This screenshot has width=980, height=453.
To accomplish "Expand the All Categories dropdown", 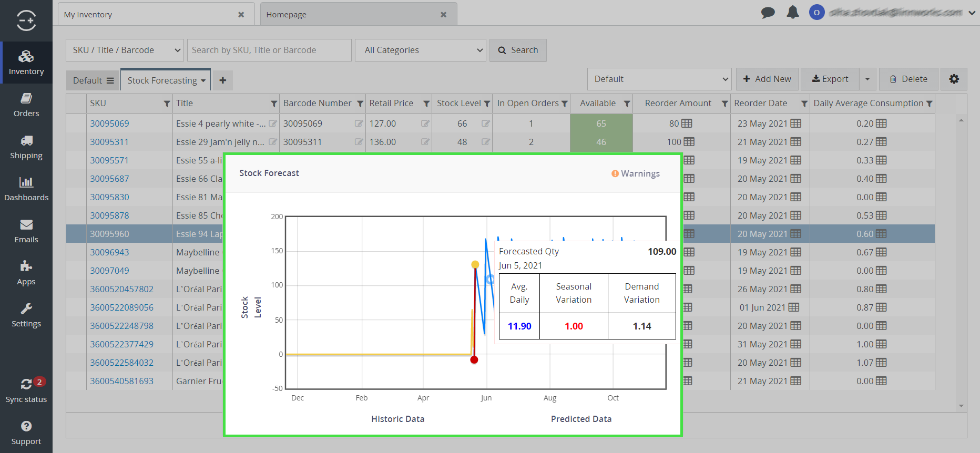I will coord(420,50).
